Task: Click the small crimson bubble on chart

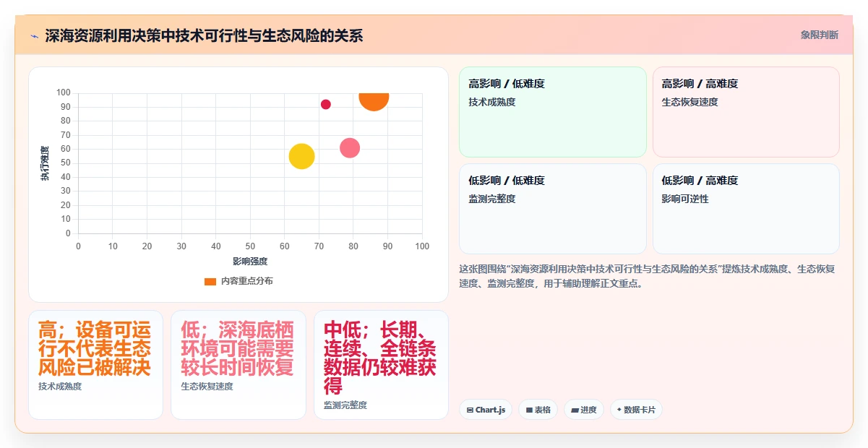Action: [x=326, y=104]
